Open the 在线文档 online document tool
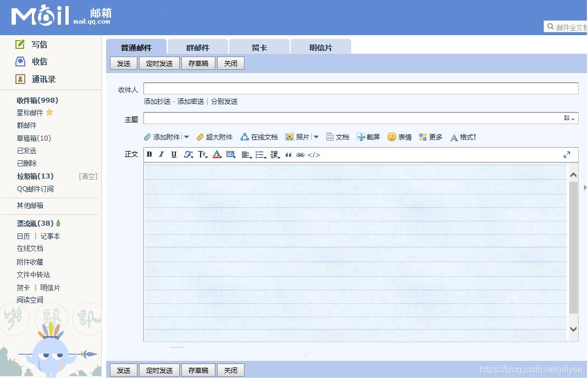Viewport: 588px width, 380px height. (258, 137)
